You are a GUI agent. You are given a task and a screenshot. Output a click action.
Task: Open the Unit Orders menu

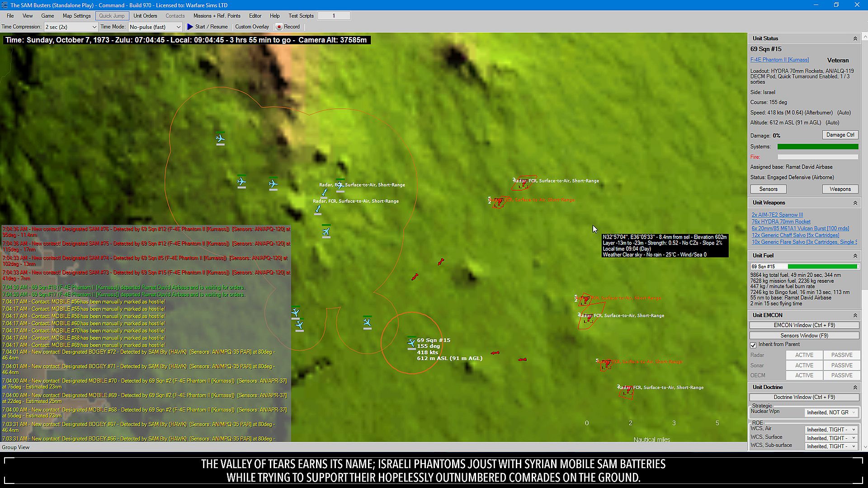(x=145, y=16)
